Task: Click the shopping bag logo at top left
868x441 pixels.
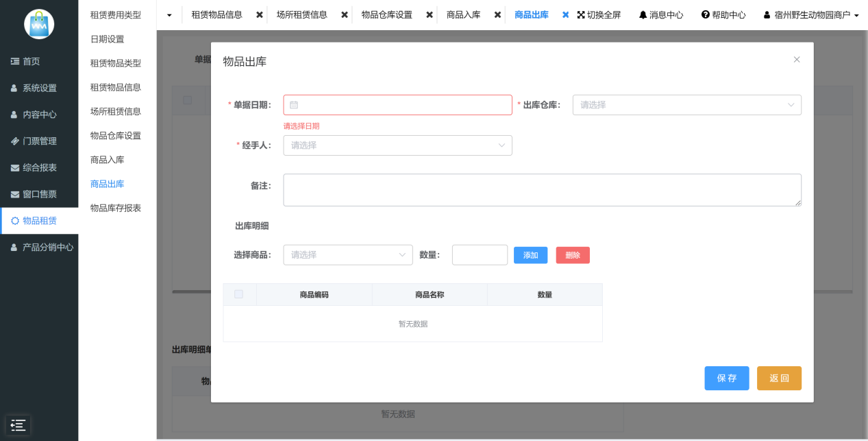Action: point(39,24)
